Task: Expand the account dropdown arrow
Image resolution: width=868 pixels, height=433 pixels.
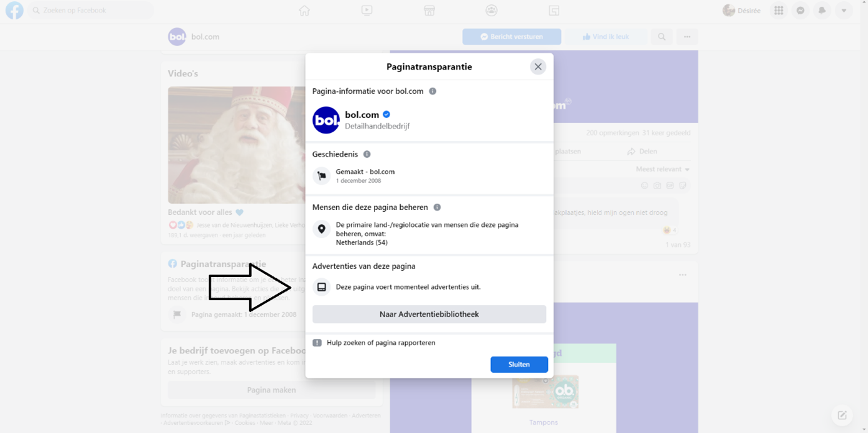Action: click(x=844, y=11)
